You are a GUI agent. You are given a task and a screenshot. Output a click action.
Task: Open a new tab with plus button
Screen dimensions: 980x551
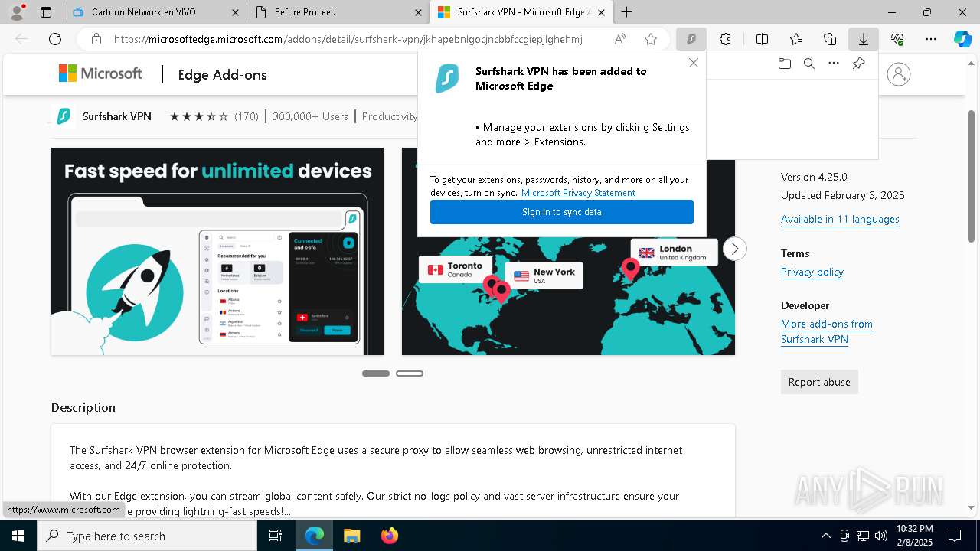pyautogui.click(x=627, y=12)
